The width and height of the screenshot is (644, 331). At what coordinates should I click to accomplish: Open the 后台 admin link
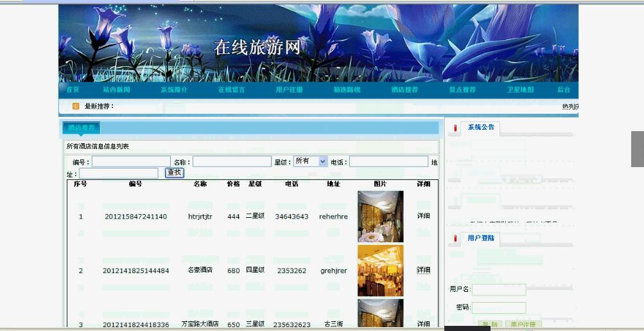(564, 89)
